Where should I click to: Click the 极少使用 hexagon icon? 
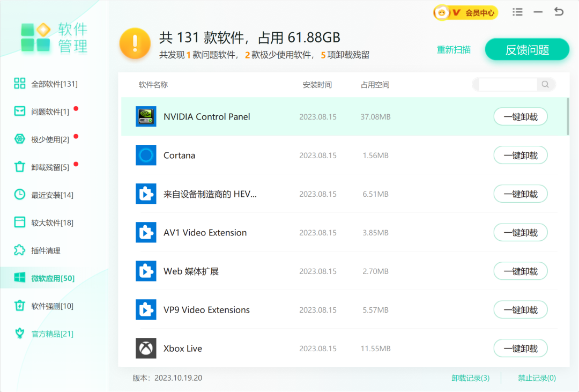pyautogui.click(x=20, y=139)
